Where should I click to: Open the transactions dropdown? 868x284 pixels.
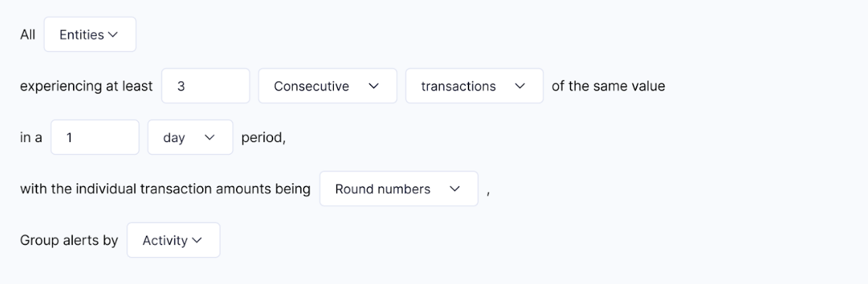(x=473, y=86)
